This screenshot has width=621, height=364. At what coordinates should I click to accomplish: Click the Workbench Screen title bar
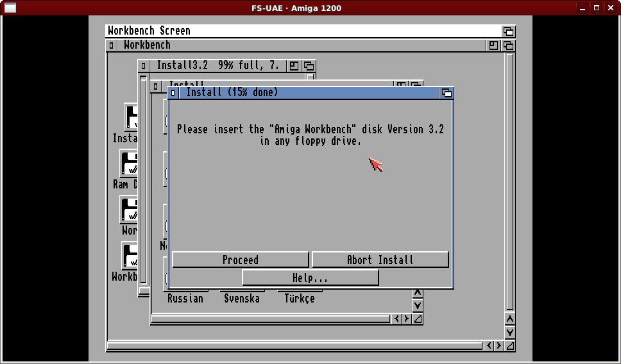pyautogui.click(x=303, y=31)
